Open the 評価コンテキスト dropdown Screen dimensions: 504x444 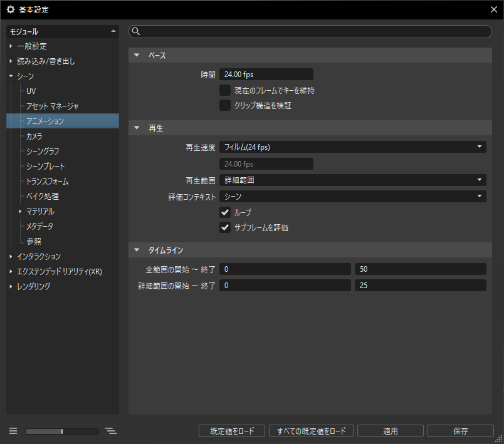[352, 196]
